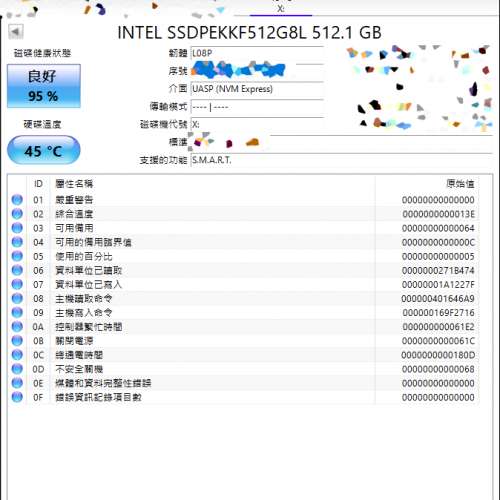
Task: Click the 良好 95 % health status box
Action: (x=44, y=86)
